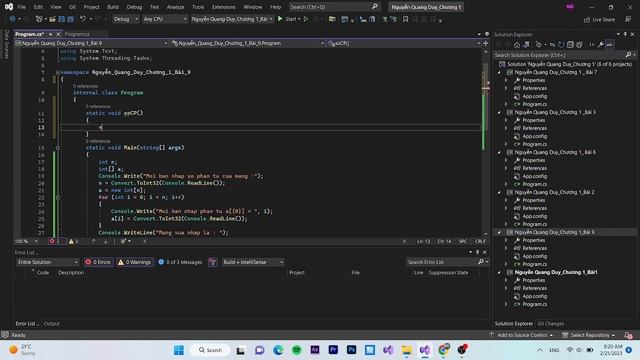
Task: Open the startup project dropdown
Action: [x=232, y=19]
